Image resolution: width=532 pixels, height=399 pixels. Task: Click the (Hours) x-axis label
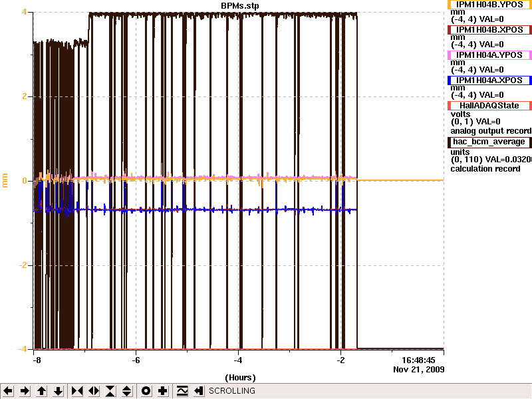pos(240,378)
